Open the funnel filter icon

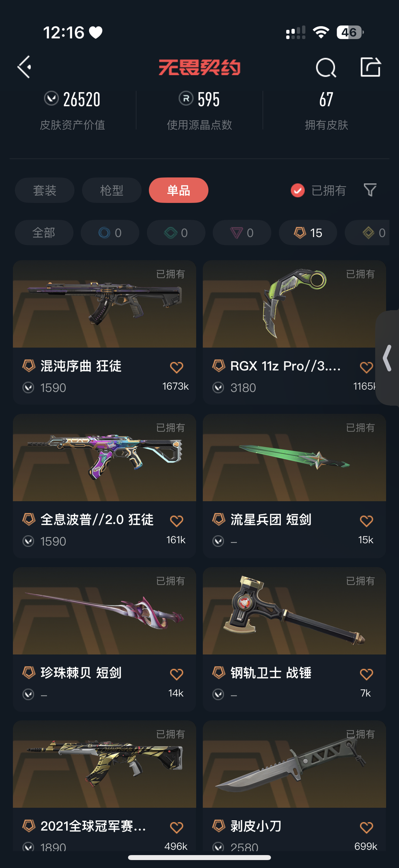point(370,190)
